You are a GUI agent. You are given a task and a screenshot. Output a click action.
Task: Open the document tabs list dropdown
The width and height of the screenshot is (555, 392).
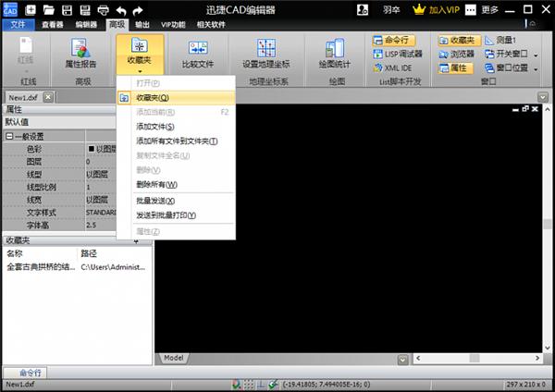543,97
